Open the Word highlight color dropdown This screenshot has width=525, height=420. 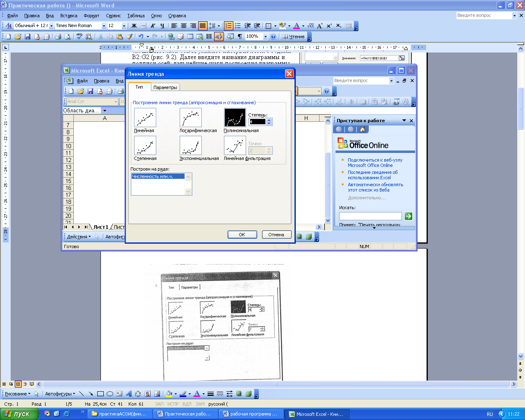289,26
